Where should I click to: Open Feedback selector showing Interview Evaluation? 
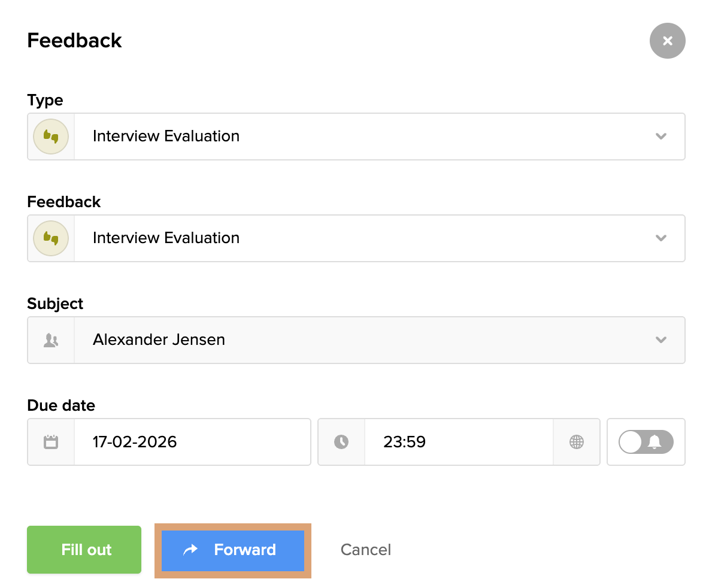[359, 238]
